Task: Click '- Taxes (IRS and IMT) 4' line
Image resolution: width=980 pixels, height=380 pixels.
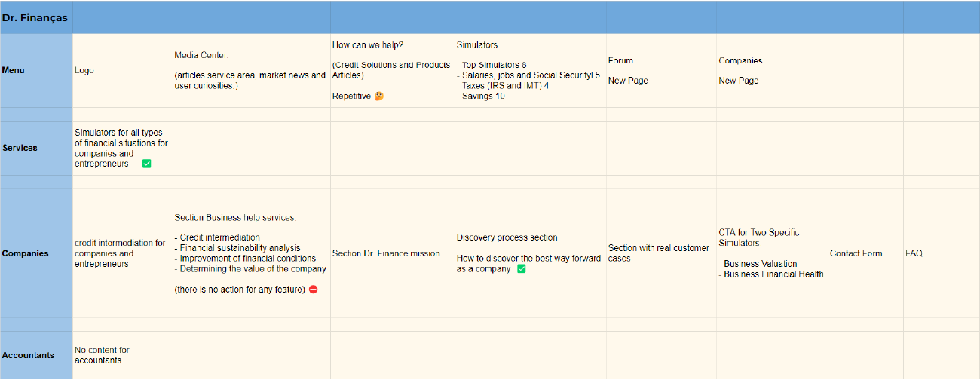Action: pos(503,86)
